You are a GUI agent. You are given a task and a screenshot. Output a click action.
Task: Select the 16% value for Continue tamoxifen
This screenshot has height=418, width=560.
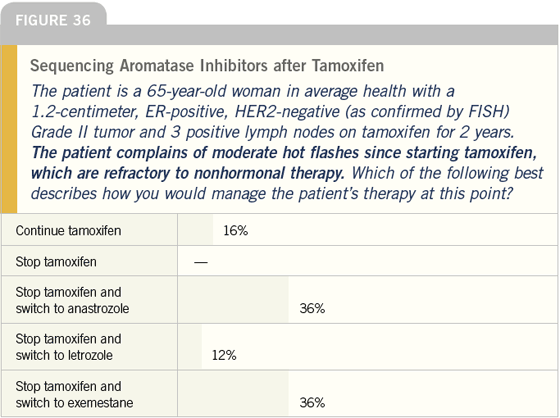(x=235, y=231)
